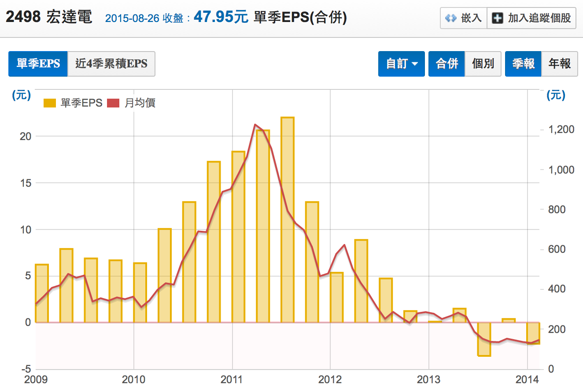Toggle the red 月均價 legend swatch
583x392 pixels.
[x=113, y=103]
